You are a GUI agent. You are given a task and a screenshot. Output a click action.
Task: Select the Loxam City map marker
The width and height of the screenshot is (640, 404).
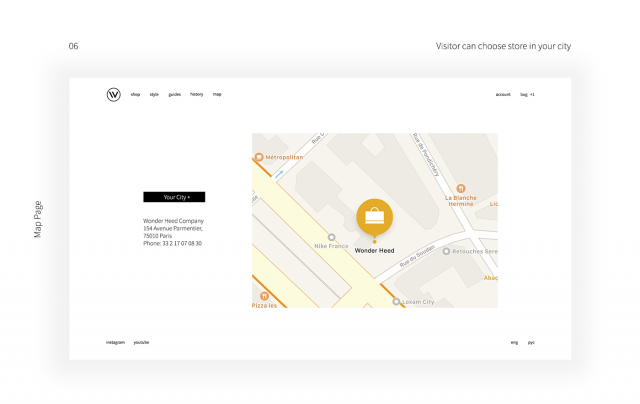point(396,302)
